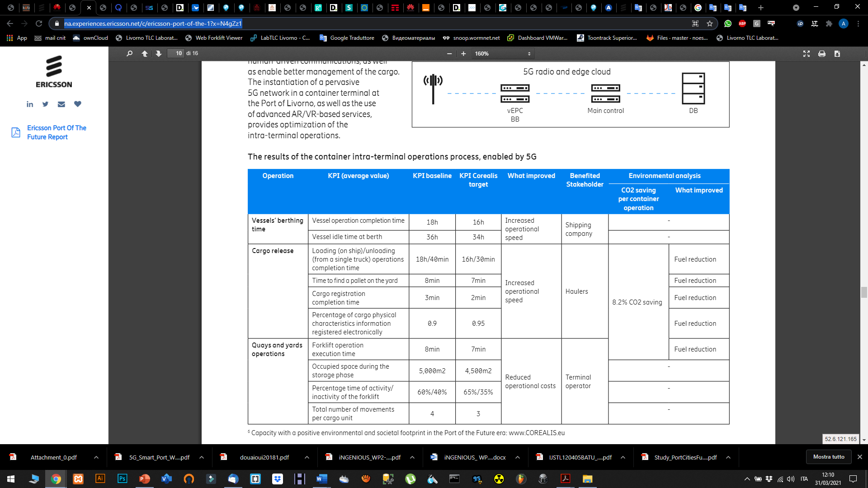Share via email envelope icon in sidebar

pos(61,104)
